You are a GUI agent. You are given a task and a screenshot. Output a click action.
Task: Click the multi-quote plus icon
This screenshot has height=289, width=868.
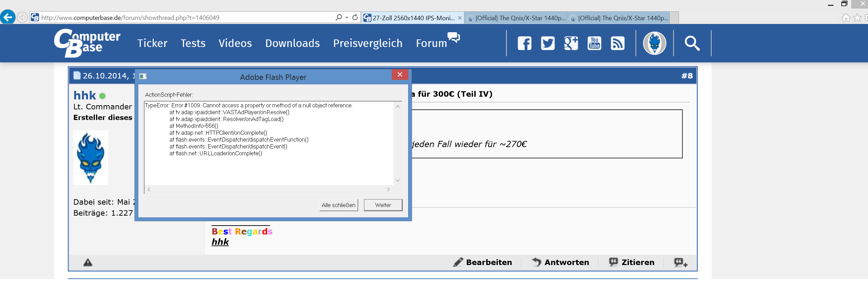coord(681,263)
